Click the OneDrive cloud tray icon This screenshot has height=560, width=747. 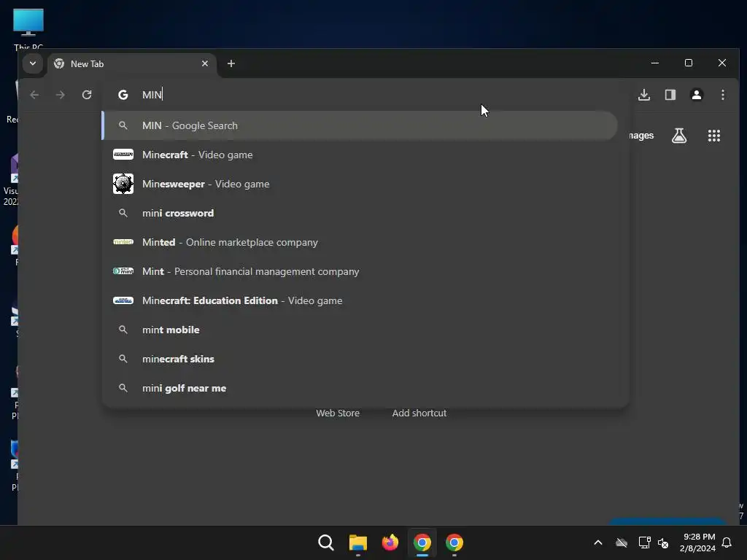coord(622,542)
